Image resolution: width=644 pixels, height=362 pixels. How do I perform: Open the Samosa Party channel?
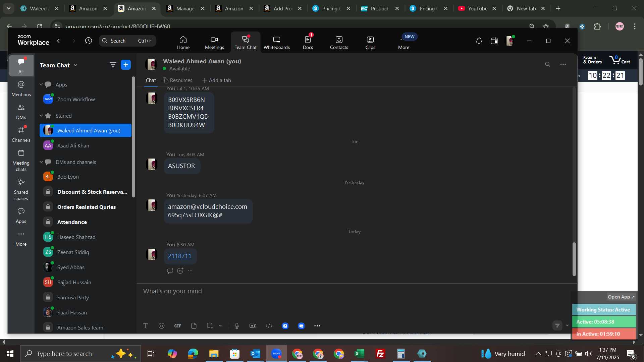pos(86,297)
